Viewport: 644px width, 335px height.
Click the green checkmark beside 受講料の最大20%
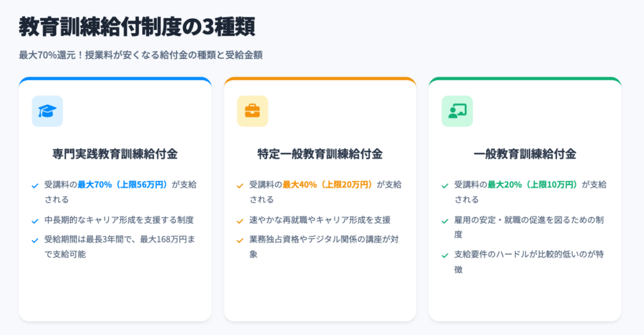445,185
